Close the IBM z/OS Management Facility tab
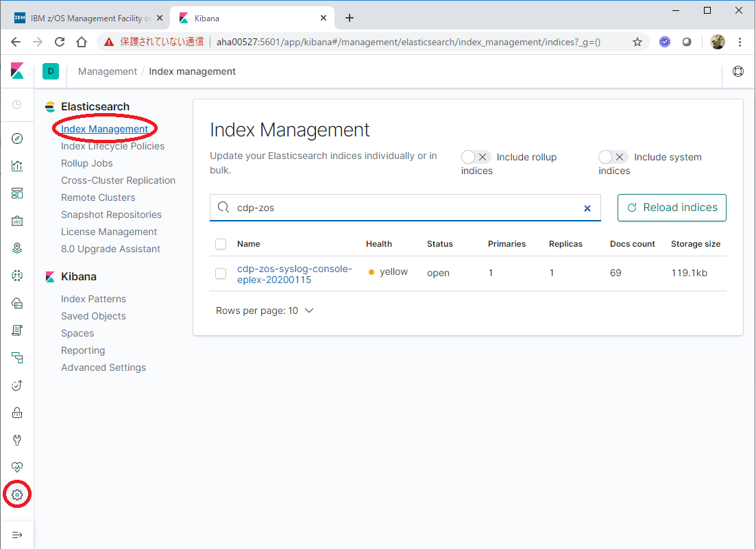This screenshot has width=756, height=549. tap(160, 18)
